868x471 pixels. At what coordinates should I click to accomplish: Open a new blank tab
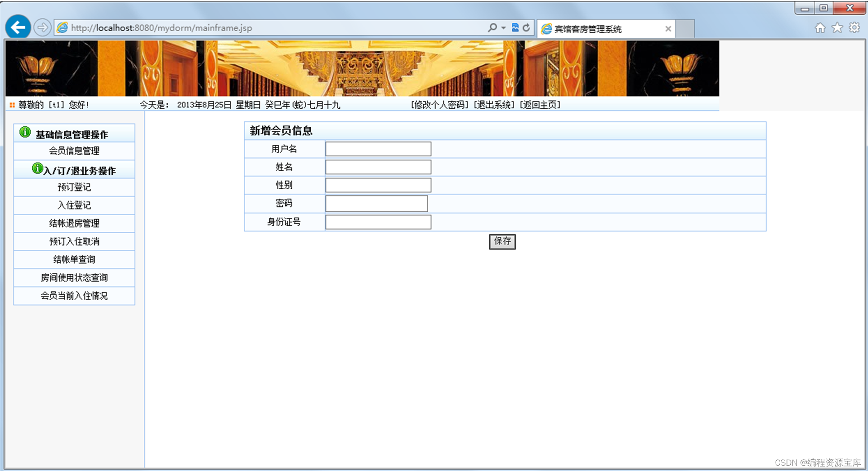(685, 29)
